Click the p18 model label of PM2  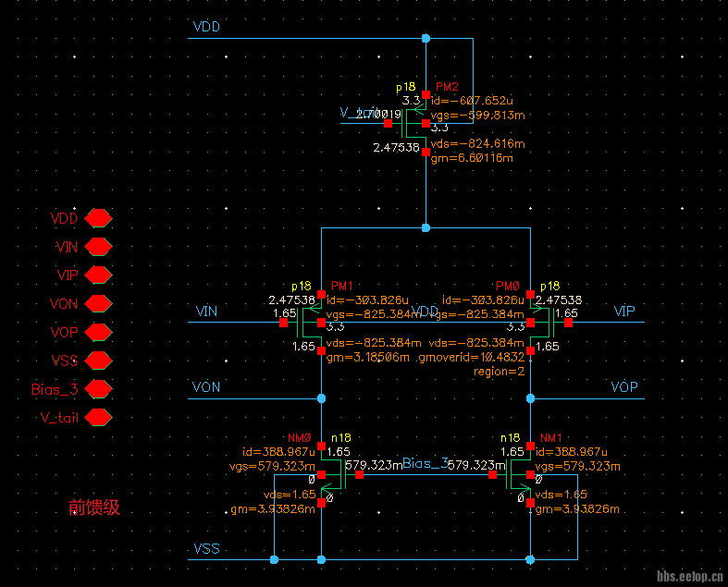[x=406, y=87]
